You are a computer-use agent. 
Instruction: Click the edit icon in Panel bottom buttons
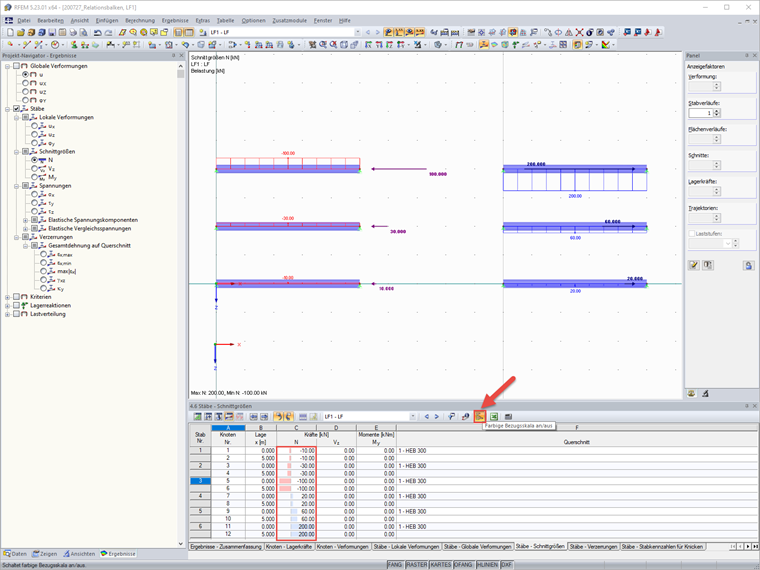click(694, 265)
